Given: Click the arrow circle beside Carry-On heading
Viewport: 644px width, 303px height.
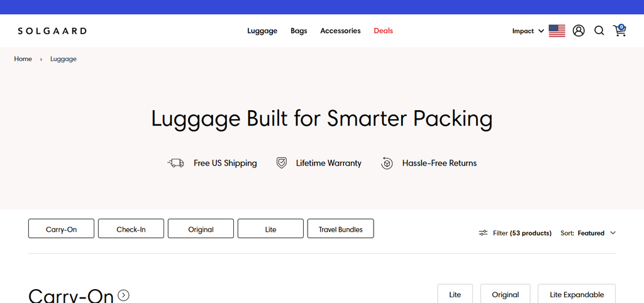Looking at the screenshot, I should pyautogui.click(x=124, y=295).
